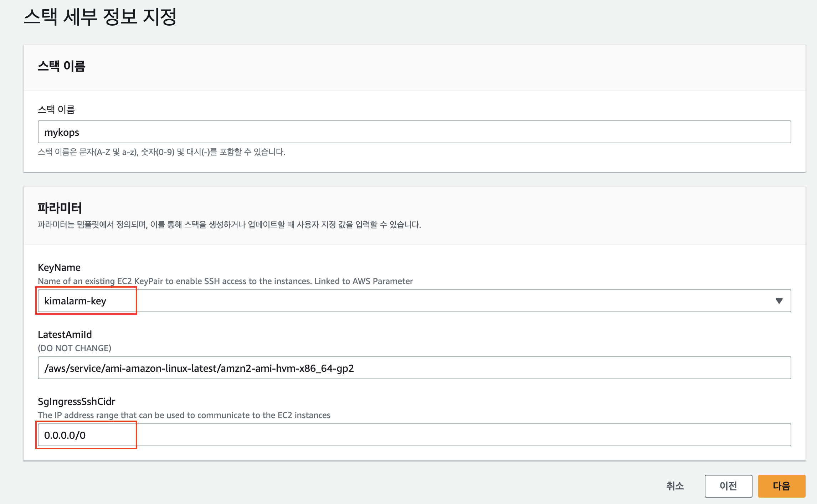
Task: Click the 파라미터 section description sentence
Action: pos(229,225)
